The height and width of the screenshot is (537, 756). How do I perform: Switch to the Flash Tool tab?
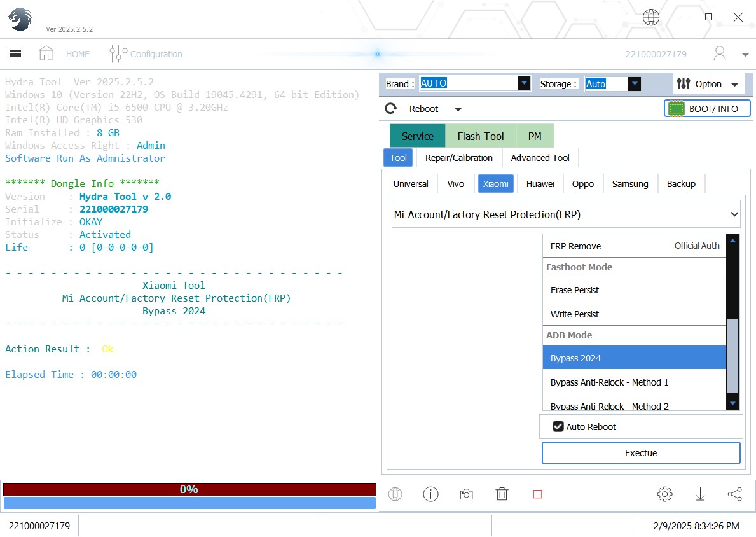tap(480, 136)
